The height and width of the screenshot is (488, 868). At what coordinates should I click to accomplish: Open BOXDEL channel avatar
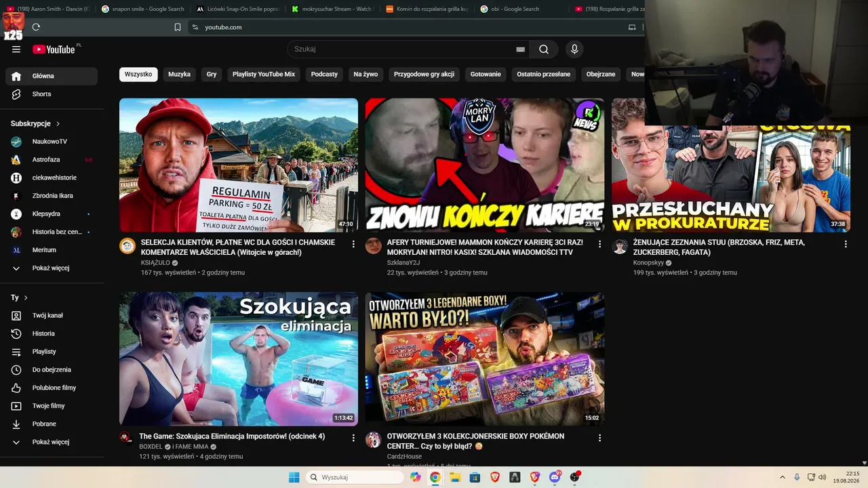tap(125, 437)
